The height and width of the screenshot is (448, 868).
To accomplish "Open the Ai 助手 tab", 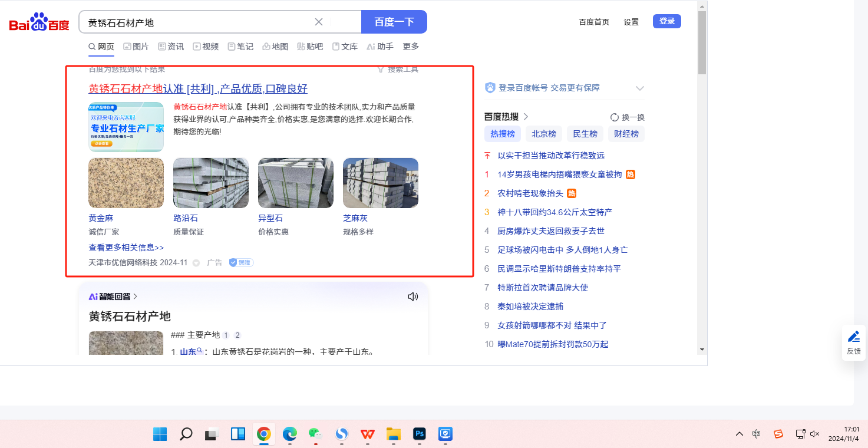I will [380, 47].
